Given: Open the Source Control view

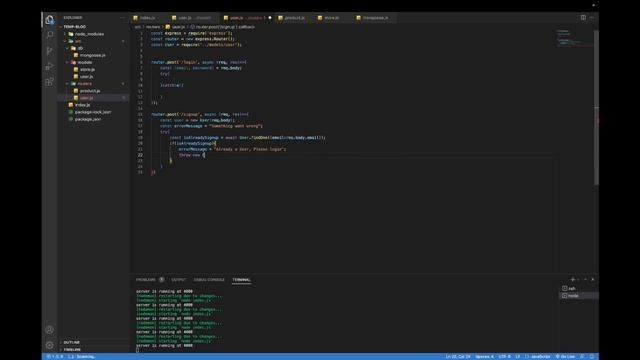Looking at the screenshot, I should [x=49, y=50].
